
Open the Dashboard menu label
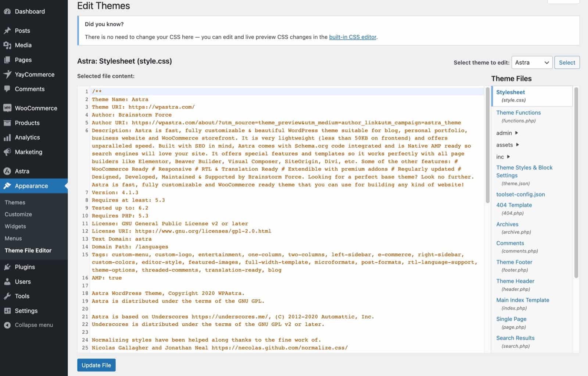[30, 11]
